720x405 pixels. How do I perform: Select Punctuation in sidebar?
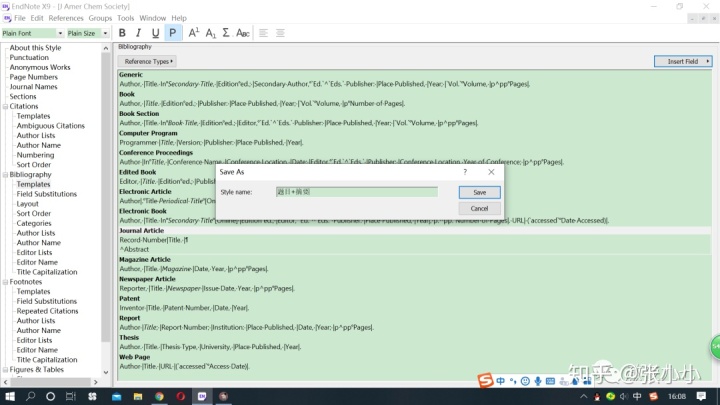click(x=29, y=57)
